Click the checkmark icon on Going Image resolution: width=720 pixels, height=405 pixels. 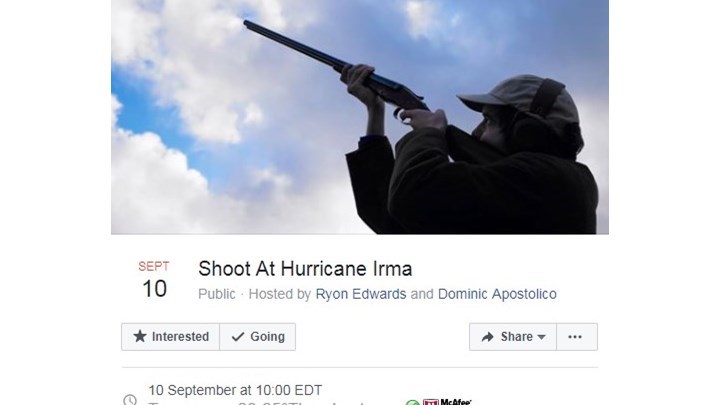point(238,337)
